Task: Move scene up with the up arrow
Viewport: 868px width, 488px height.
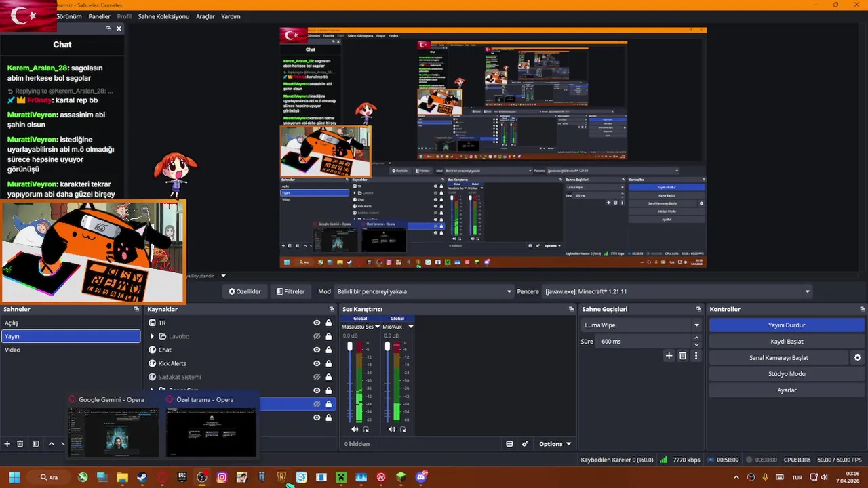Action: point(51,444)
